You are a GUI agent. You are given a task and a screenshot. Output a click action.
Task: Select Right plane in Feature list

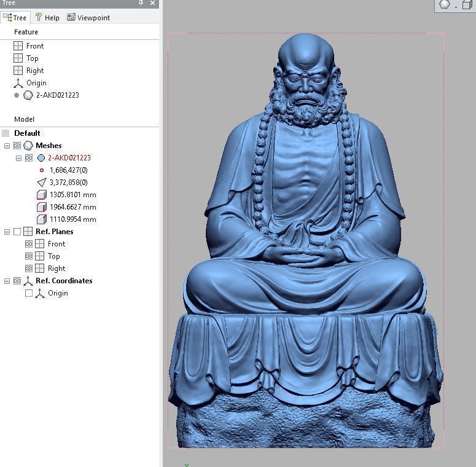35,71
